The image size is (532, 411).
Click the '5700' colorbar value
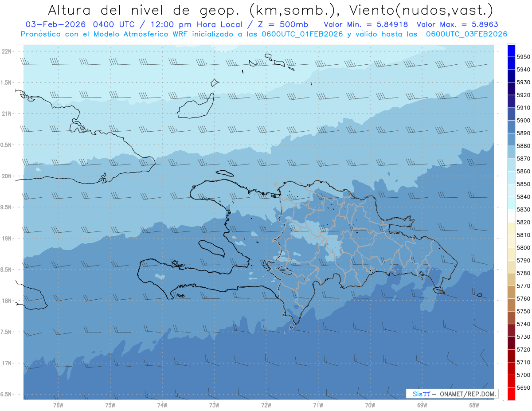click(x=524, y=375)
